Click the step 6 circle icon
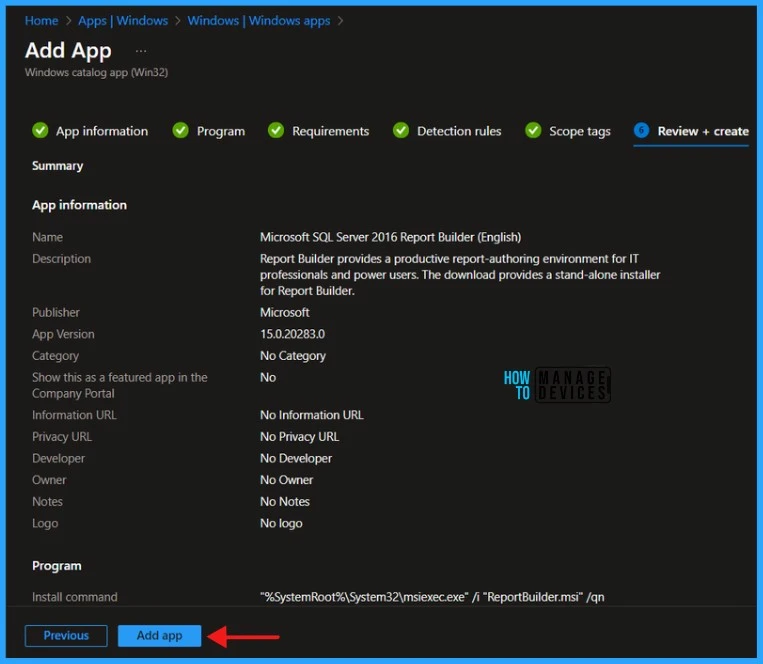763x664 pixels. click(641, 130)
